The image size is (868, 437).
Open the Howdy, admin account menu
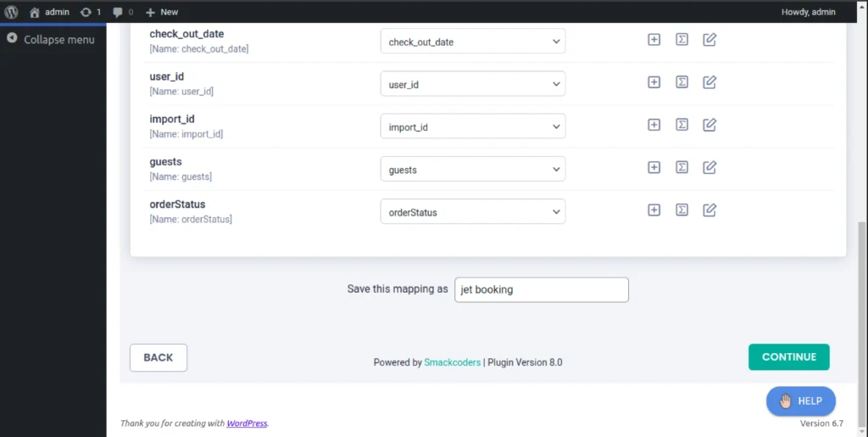pos(808,12)
